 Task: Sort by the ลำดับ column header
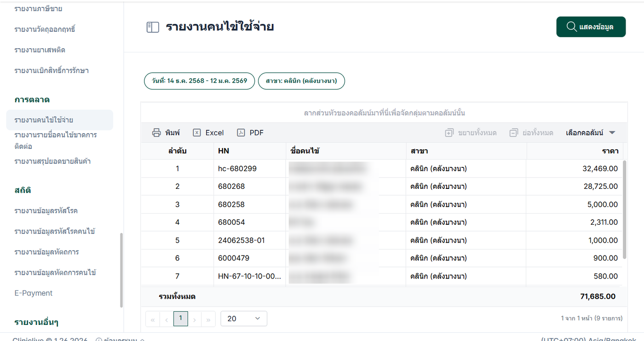pos(177,151)
